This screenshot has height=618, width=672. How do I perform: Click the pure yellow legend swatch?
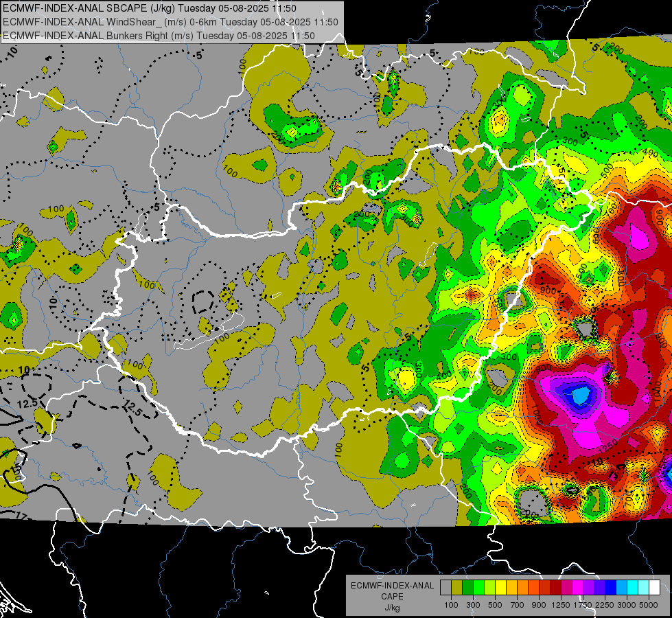500,588
